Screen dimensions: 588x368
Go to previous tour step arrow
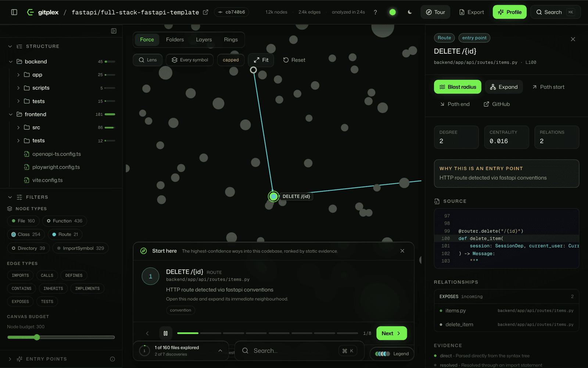pos(147,333)
